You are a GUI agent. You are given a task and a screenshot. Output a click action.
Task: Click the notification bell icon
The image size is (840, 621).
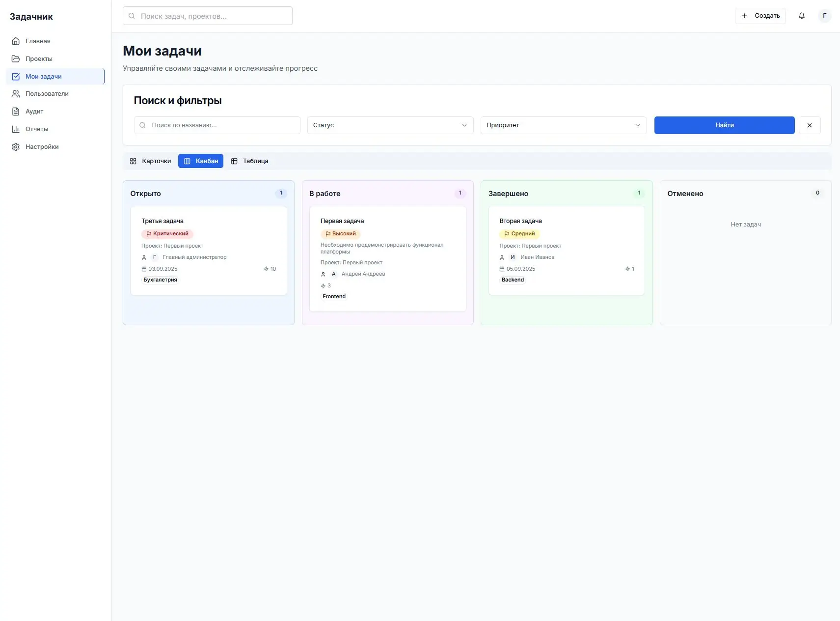coord(801,16)
